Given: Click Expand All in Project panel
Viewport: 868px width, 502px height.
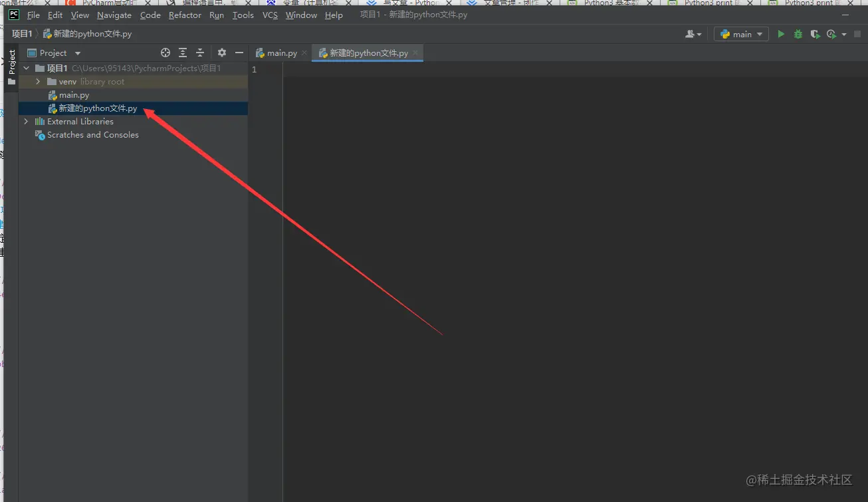Looking at the screenshot, I should 183,53.
